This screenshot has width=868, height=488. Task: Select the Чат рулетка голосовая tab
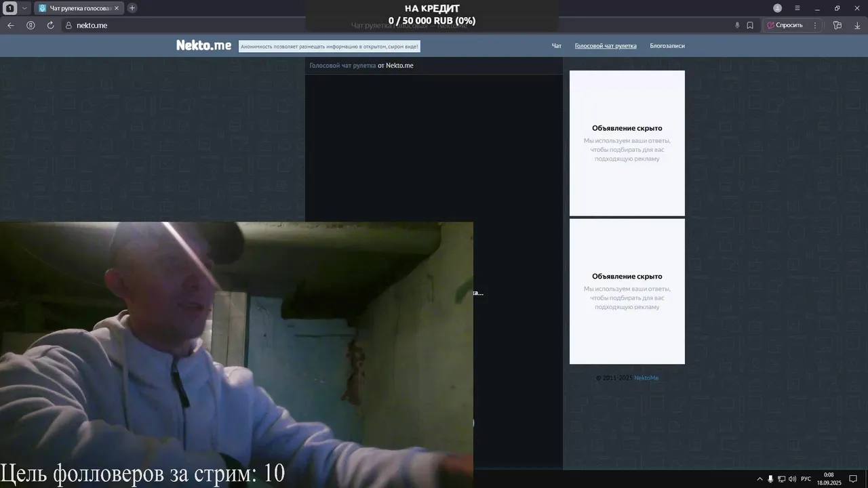click(x=79, y=8)
